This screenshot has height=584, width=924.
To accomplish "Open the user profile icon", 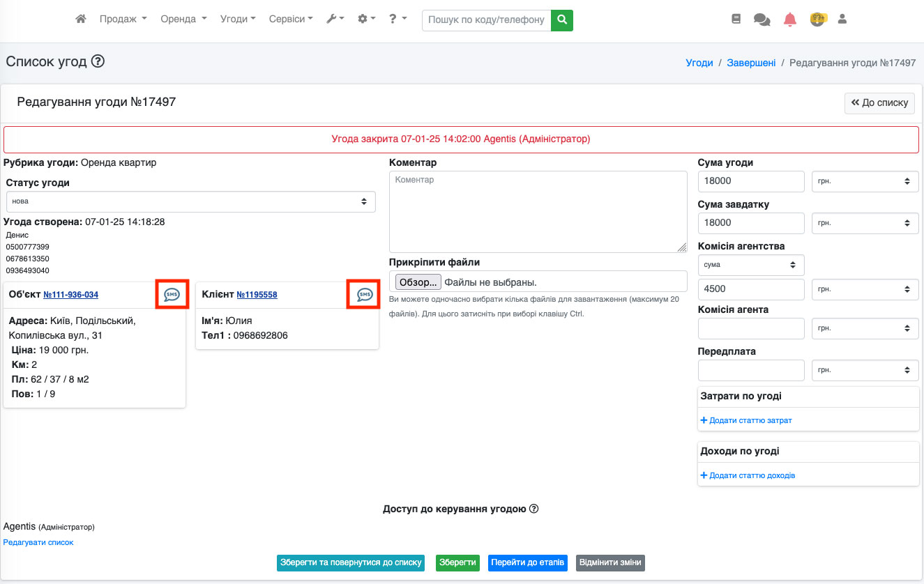I will 842,20.
